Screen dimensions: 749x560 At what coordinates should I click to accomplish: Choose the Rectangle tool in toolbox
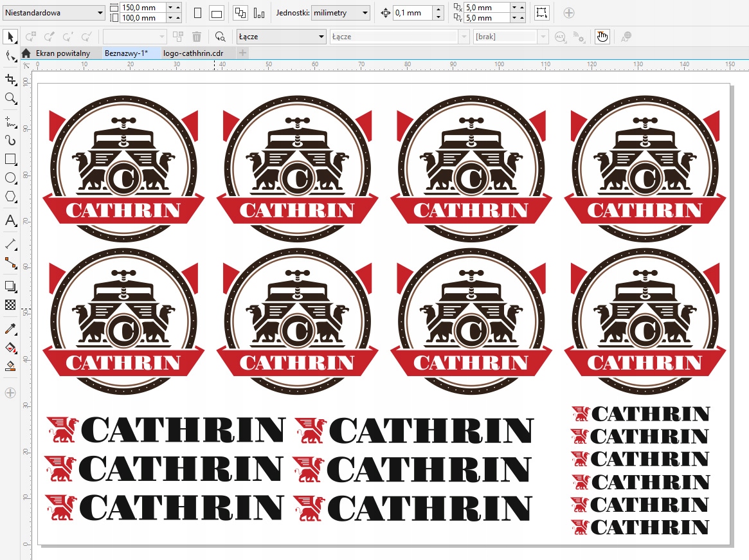click(x=10, y=159)
